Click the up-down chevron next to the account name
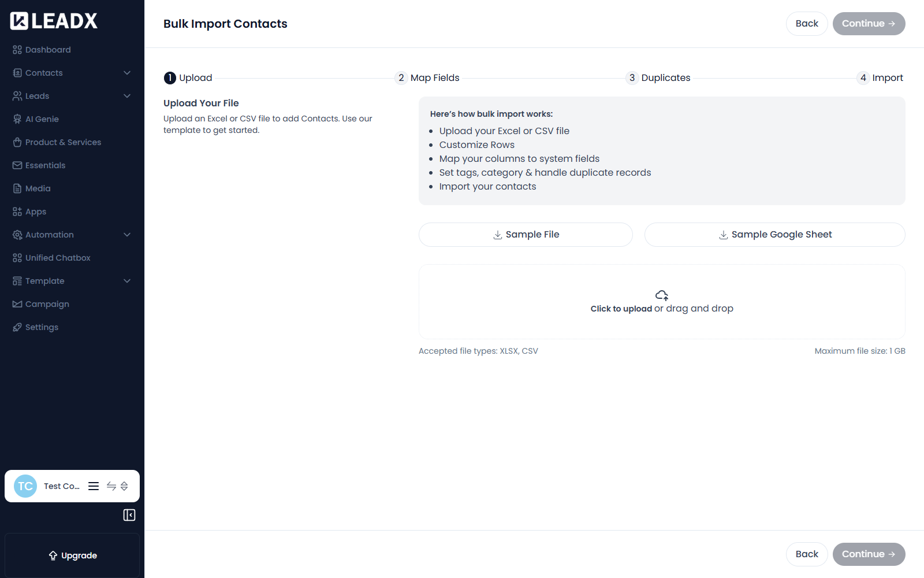924x578 pixels. [x=124, y=486]
